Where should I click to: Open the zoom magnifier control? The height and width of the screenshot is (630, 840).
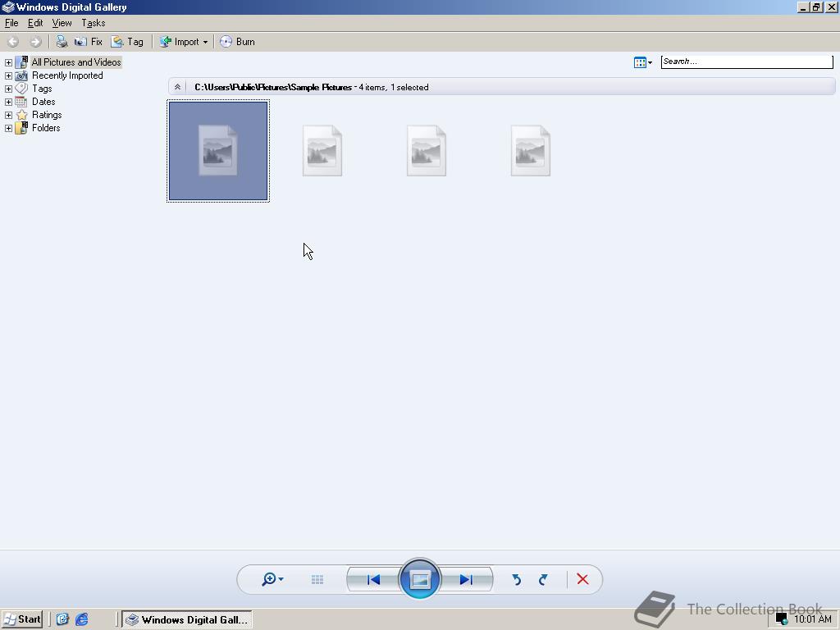pyautogui.click(x=272, y=579)
